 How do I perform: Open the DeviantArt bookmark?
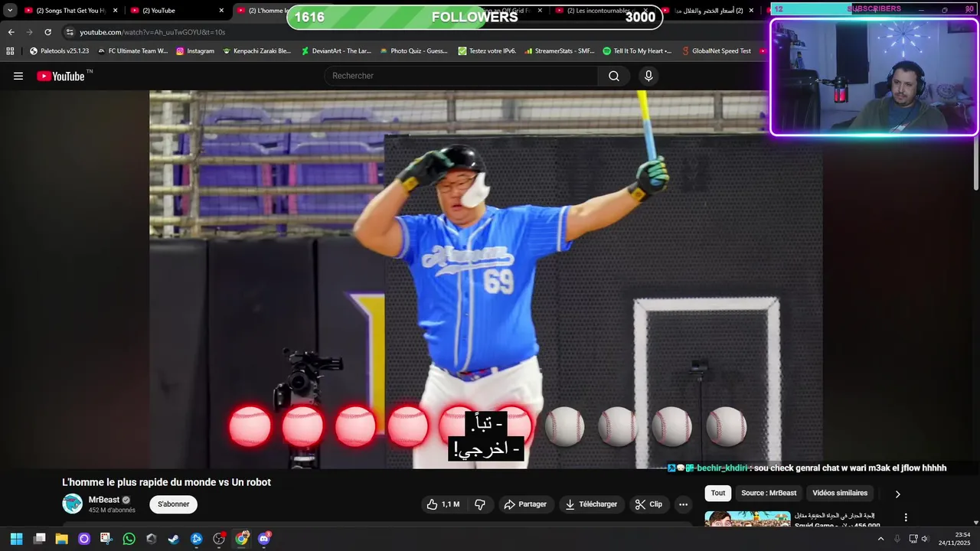336,51
